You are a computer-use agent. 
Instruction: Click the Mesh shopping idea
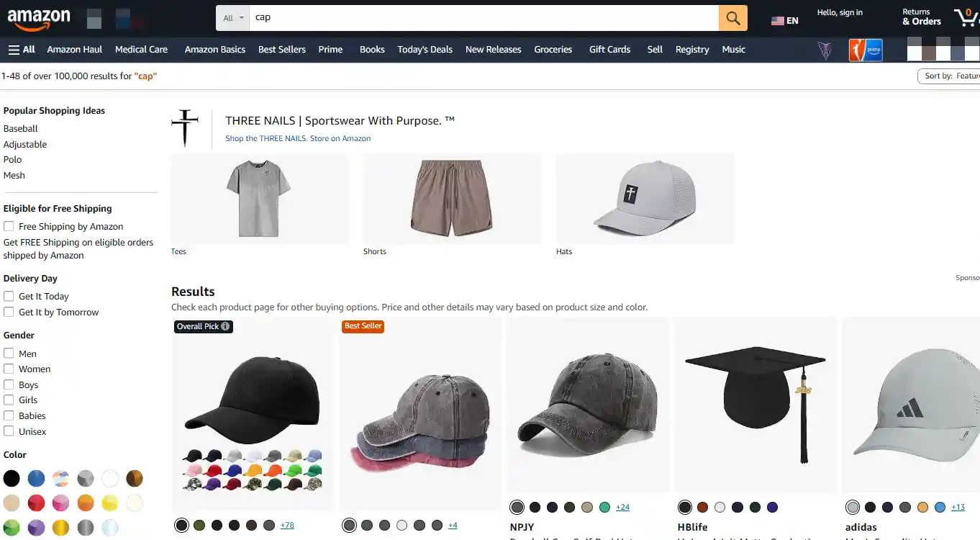click(x=14, y=176)
